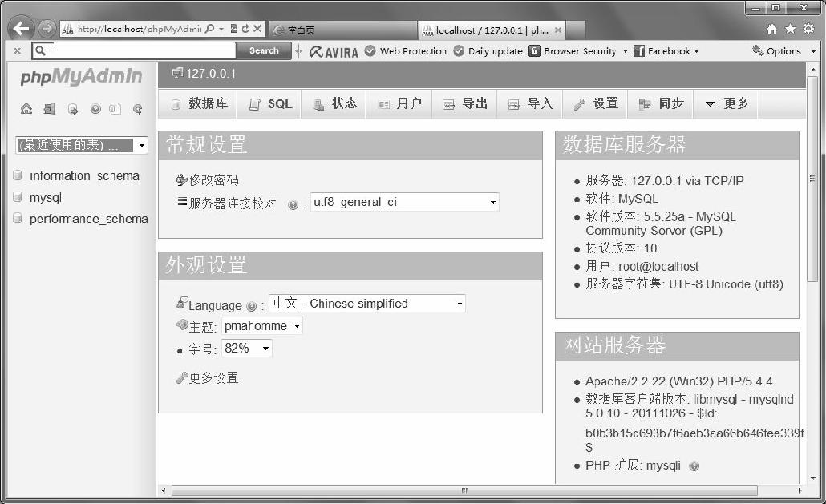Click the browser forward arrow button
The image size is (826, 504).
(x=47, y=28)
